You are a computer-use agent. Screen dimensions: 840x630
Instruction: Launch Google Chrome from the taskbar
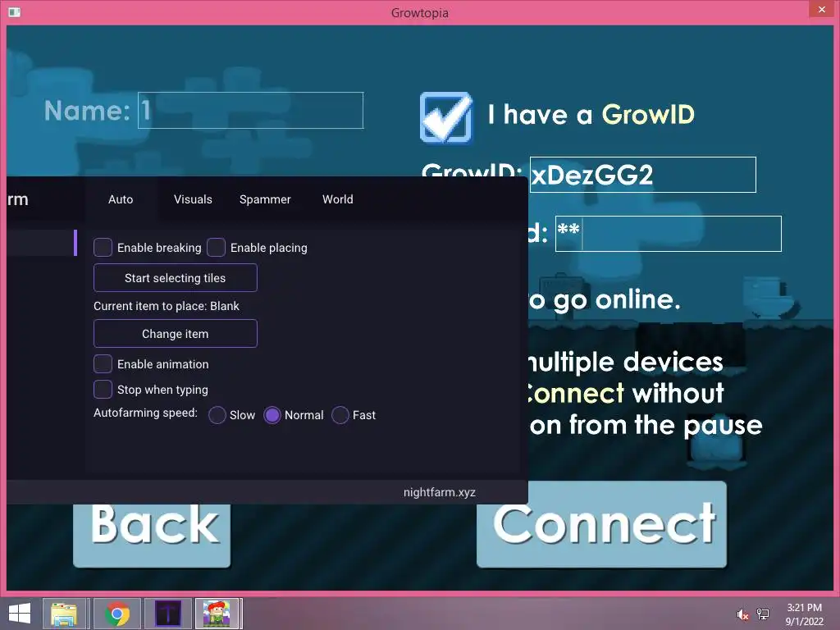point(116,614)
